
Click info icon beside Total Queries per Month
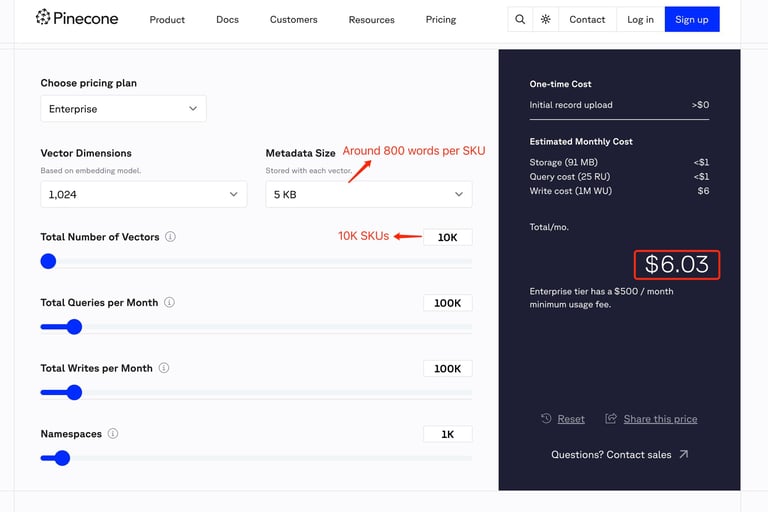(x=169, y=302)
